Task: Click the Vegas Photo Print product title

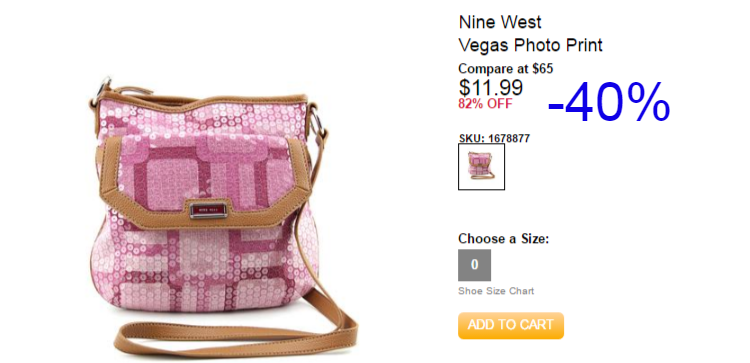Action: (x=530, y=45)
